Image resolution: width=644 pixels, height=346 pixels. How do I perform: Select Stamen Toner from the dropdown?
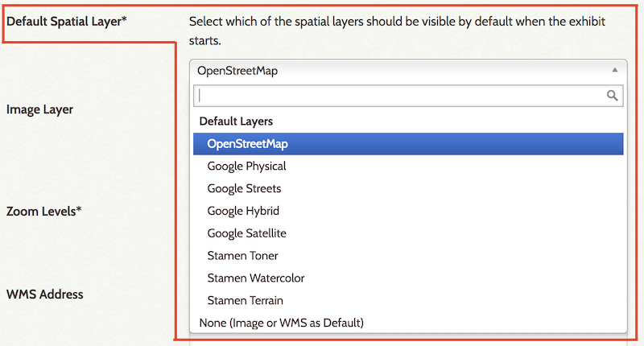point(242,256)
